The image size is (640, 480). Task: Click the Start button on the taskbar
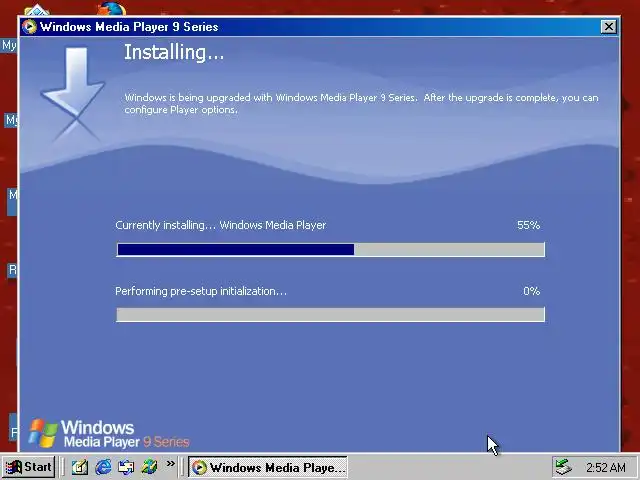click(x=29, y=467)
